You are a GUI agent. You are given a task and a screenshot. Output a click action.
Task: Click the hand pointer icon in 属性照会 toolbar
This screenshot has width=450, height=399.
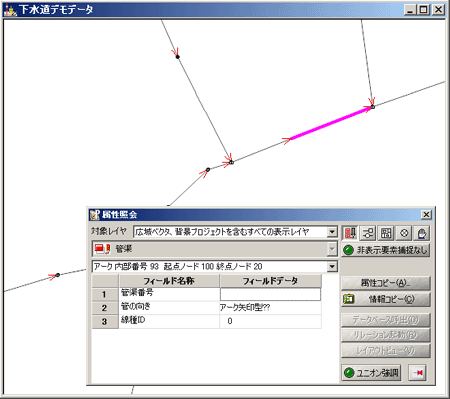pos(422,233)
